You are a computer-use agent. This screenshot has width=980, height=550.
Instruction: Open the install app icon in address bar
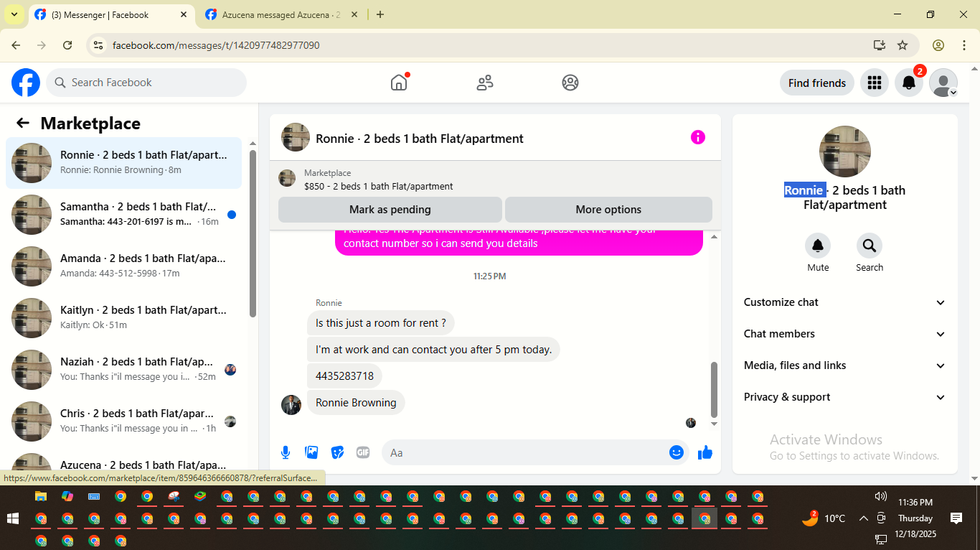click(880, 45)
